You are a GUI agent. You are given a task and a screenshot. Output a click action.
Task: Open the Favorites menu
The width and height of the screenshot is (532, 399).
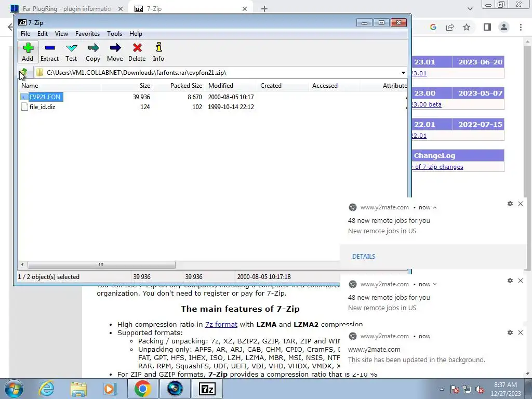pyautogui.click(x=87, y=34)
